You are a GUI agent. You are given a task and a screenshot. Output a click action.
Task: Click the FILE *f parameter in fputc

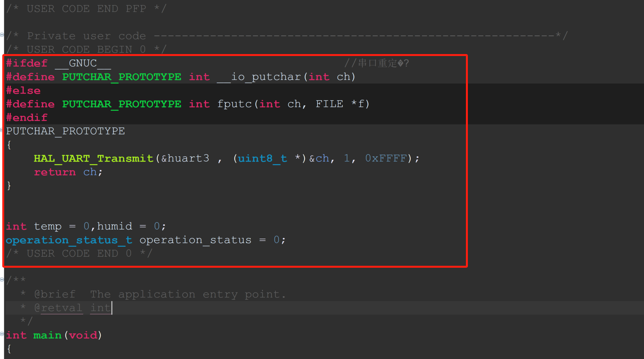tap(340, 104)
